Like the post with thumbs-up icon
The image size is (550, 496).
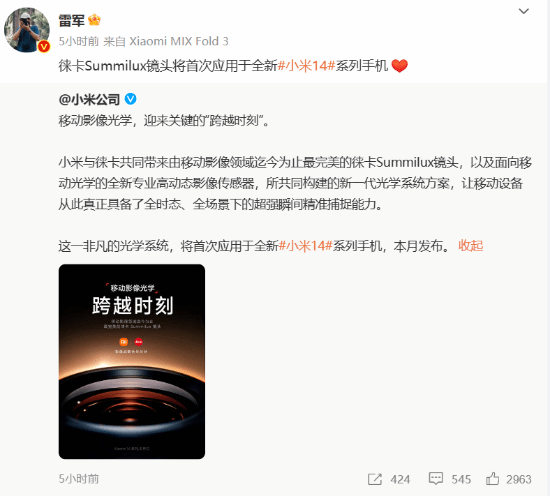tap(492, 478)
